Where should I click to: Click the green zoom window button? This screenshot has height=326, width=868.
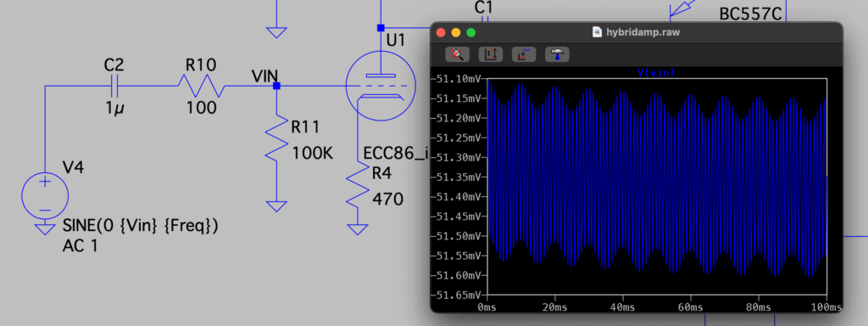tap(471, 32)
